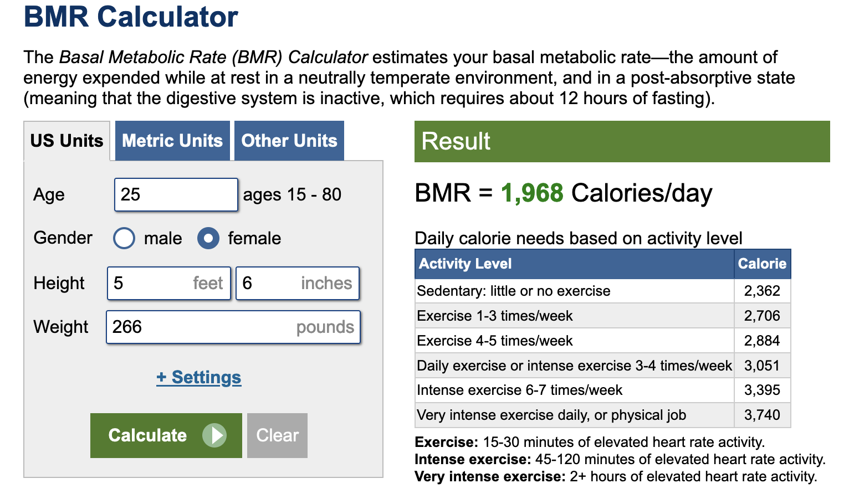Expand the + Settings link

point(199,377)
